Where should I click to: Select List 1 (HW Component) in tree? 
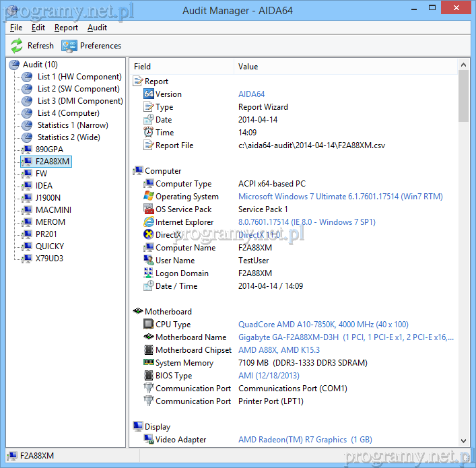pos(79,77)
